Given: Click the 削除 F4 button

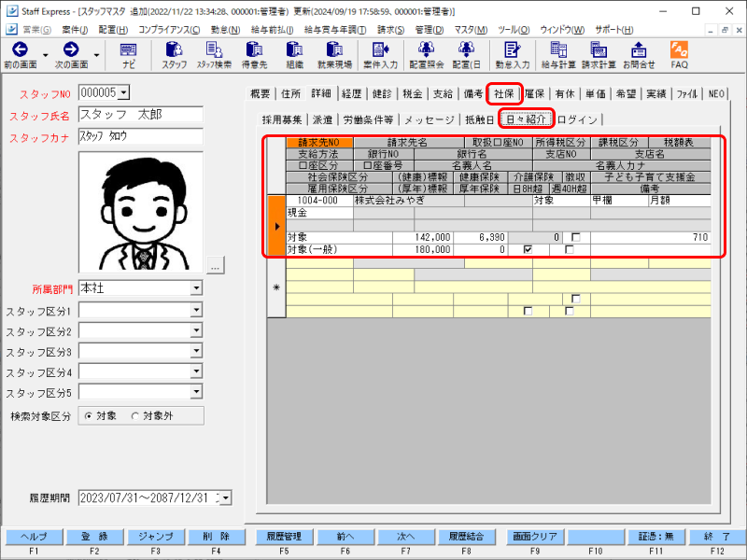Looking at the screenshot, I should (217, 537).
